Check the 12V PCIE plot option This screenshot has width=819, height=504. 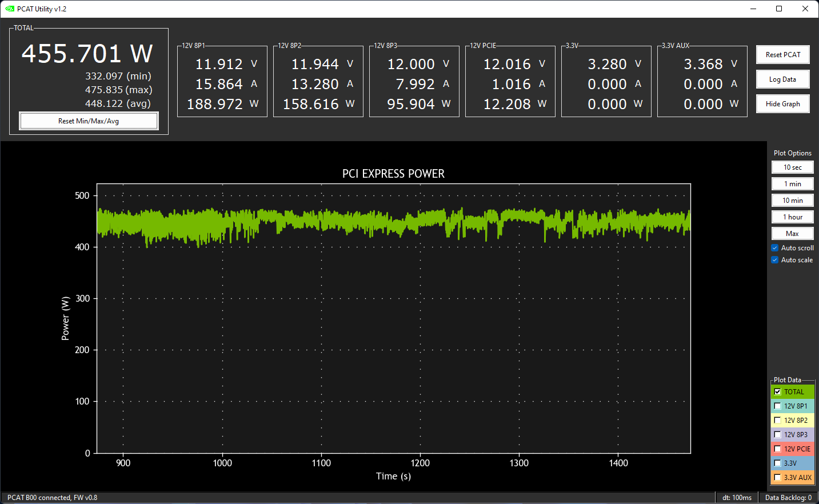(x=777, y=449)
